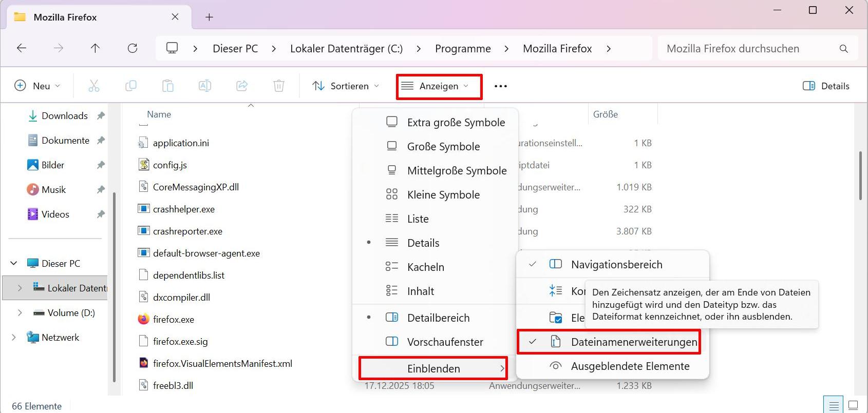Select Inhalt view layout
The width and height of the screenshot is (868, 413).
point(435,291)
